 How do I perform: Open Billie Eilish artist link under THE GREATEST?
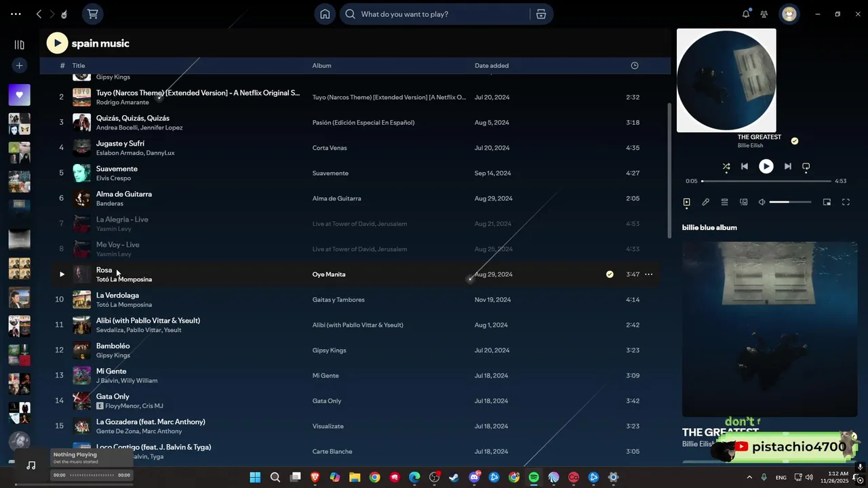click(x=750, y=146)
